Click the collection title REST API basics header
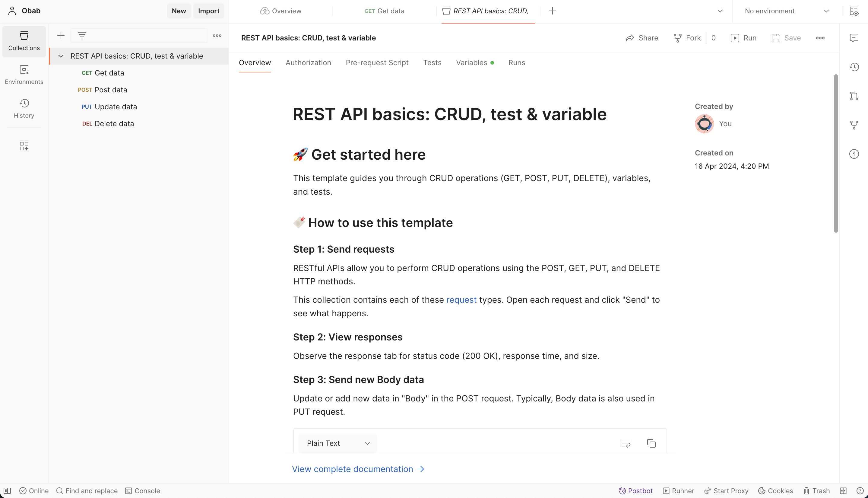The width and height of the screenshot is (868, 498). (x=308, y=38)
